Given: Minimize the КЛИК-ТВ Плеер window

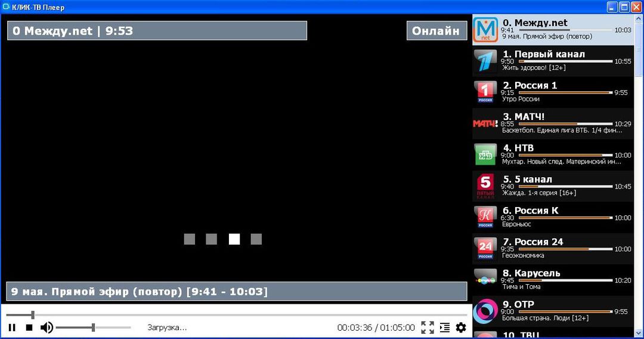Looking at the screenshot, I should [x=612, y=7].
